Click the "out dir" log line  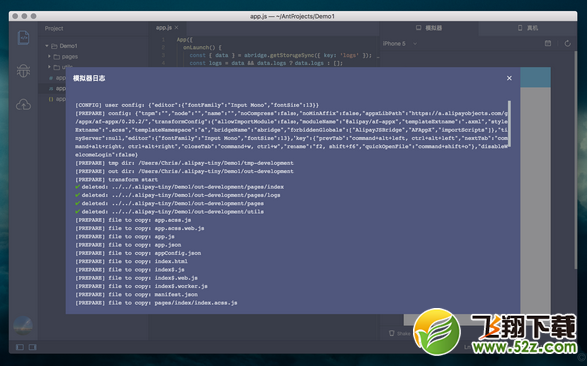point(184,171)
